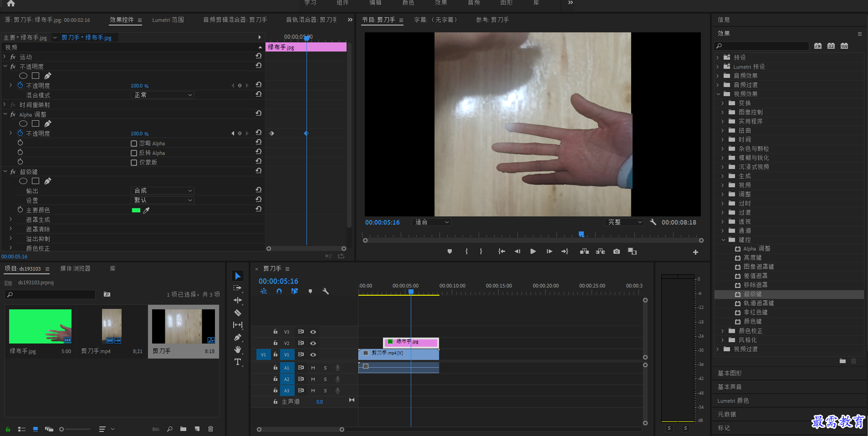Click Go to In point icon
This screenshot has height=436, width=868.
pyautogui.click(x=501, y=251)
